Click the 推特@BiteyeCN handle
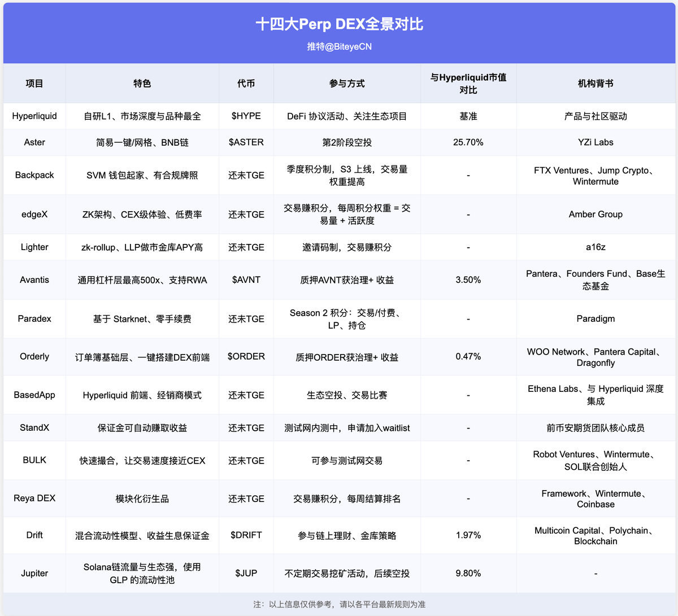The image size is (678, 616). 339,47
